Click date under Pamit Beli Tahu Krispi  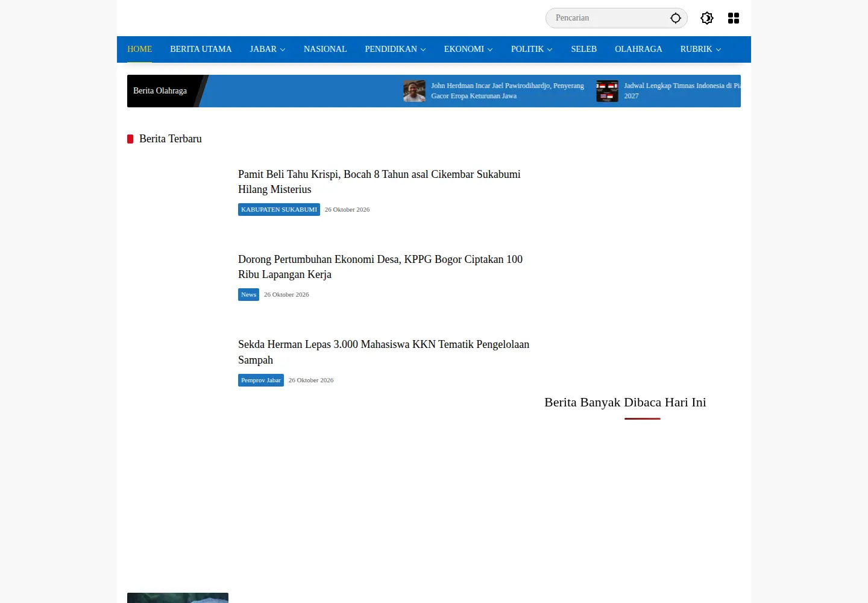click(347, 209)
